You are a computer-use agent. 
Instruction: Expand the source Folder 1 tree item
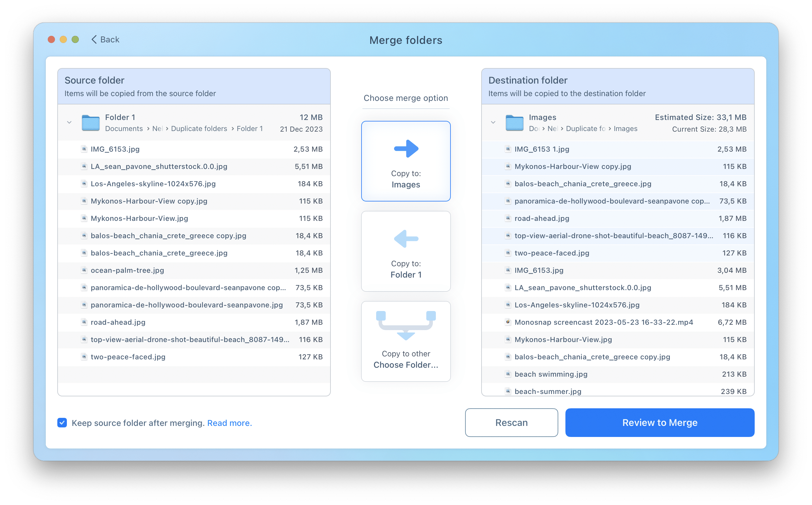69,122
